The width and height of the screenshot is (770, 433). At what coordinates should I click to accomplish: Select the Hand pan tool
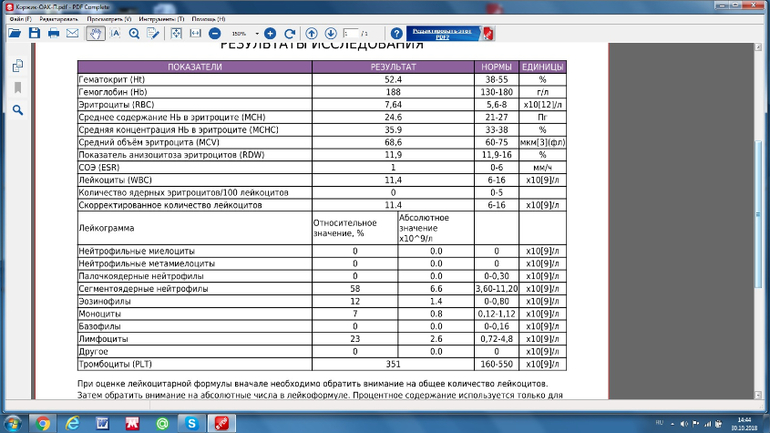[95, 33]
